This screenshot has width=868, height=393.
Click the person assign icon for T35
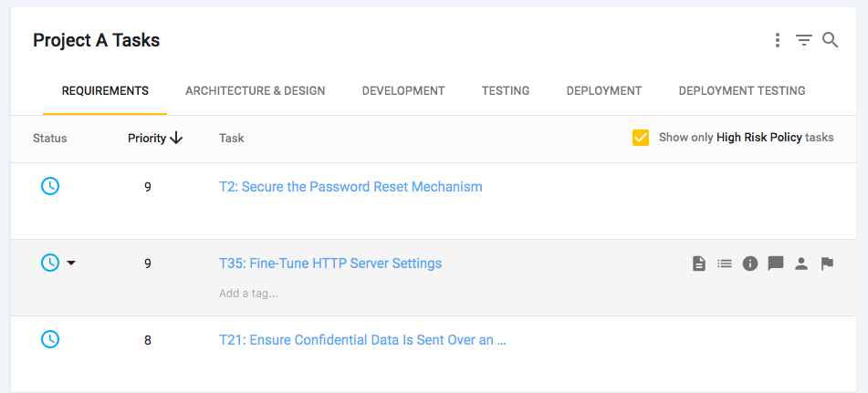tap(801, 264)
